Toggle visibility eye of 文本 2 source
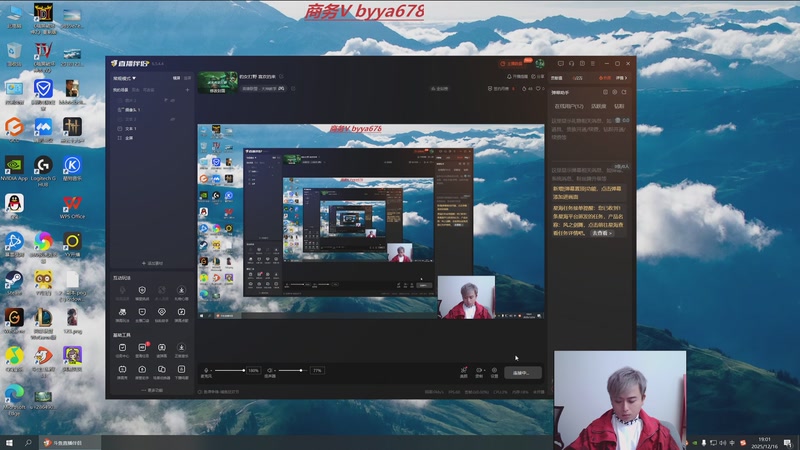Image resolution: width=800 pixels, height=450 pixels. click(172, 119)
